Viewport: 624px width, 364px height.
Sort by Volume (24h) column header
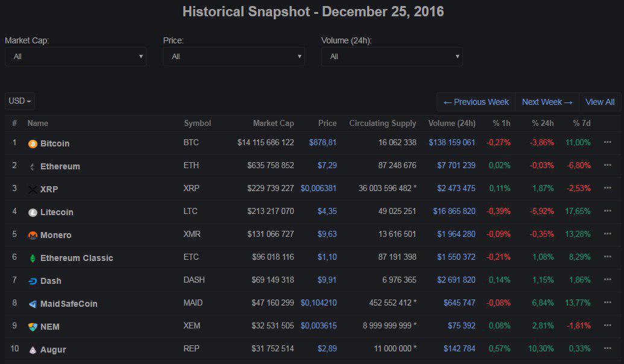pyautogui.click(x=452, y=124)
